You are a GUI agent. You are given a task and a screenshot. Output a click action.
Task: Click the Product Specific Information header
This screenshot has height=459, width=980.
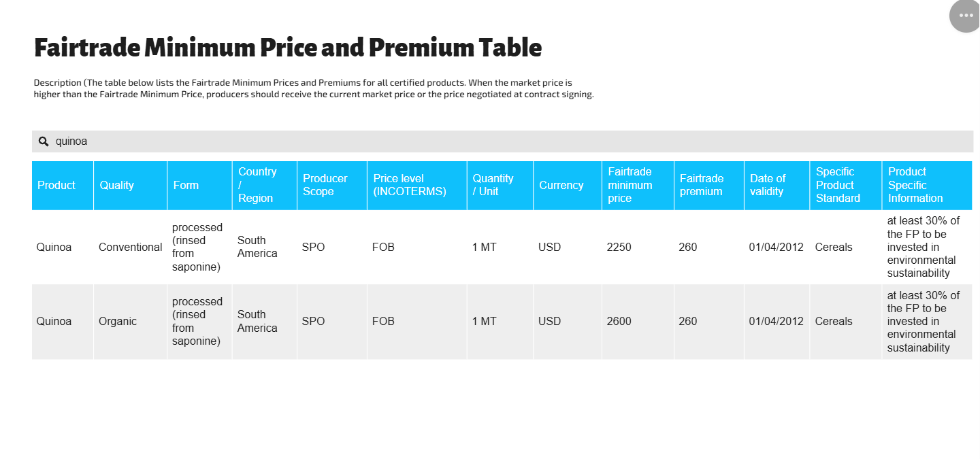[916, 185]
